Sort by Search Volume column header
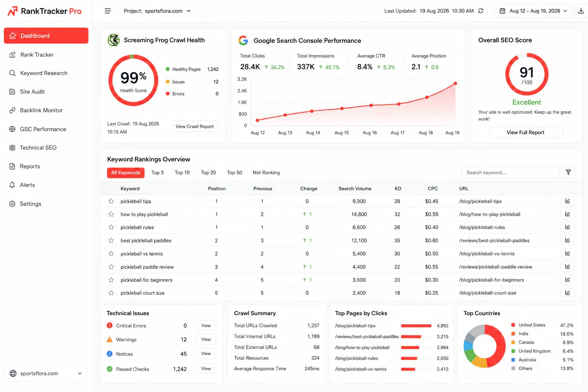Viewport: 588px width, 392px height. tap(355, 189)
